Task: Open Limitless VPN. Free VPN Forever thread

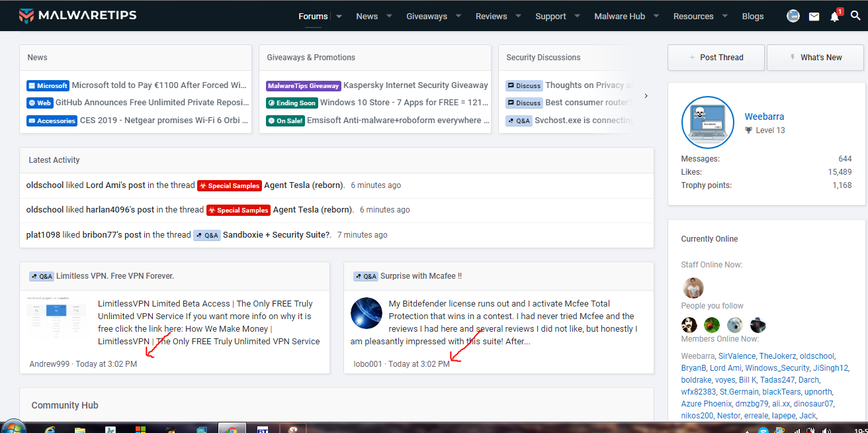Action: point(115,276)
